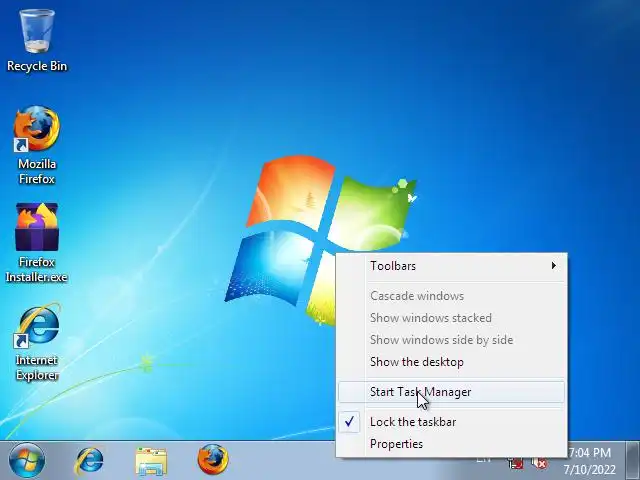This screenshot has height=480, width=640.
Task: Click the red flag Action Center tray icon
Action: point(516,463)
